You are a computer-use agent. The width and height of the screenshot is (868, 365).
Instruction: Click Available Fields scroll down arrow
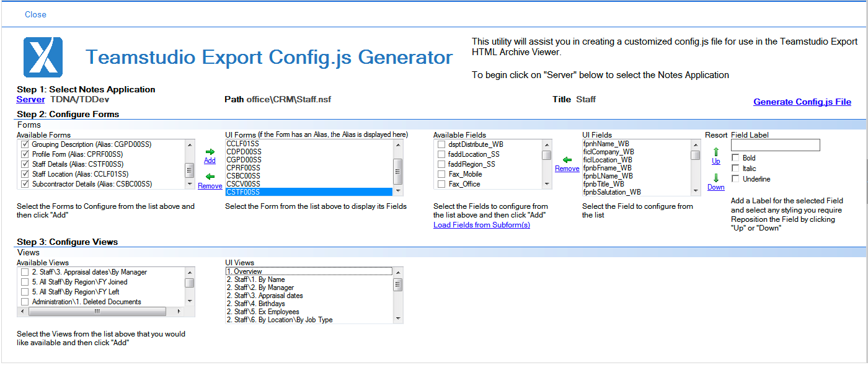[547, 184]
